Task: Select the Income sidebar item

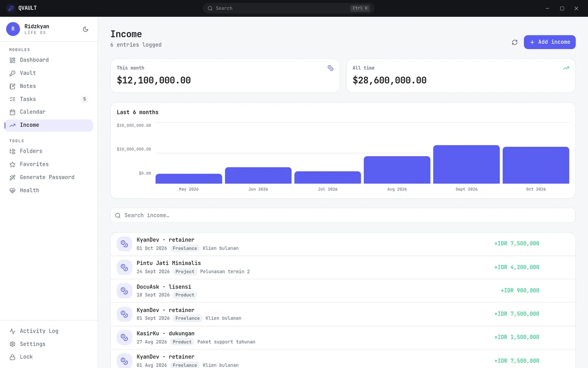Action: tap(49, 125)
